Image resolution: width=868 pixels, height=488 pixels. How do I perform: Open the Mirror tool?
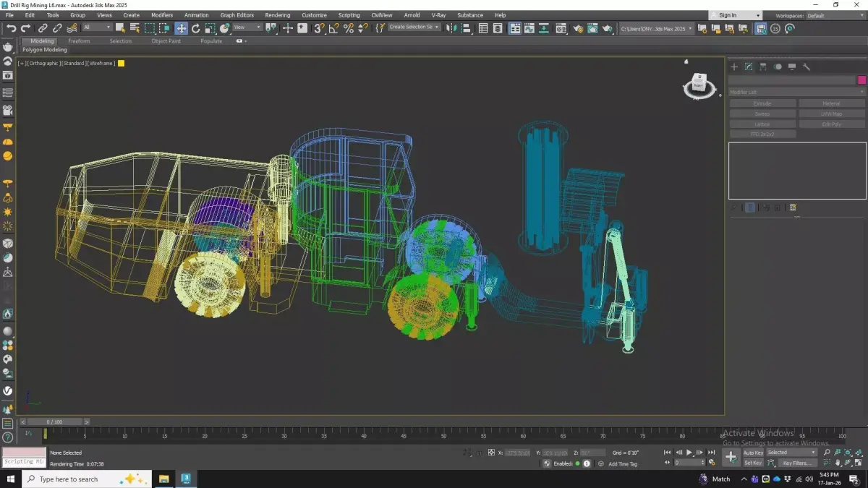tap(451, 28)
